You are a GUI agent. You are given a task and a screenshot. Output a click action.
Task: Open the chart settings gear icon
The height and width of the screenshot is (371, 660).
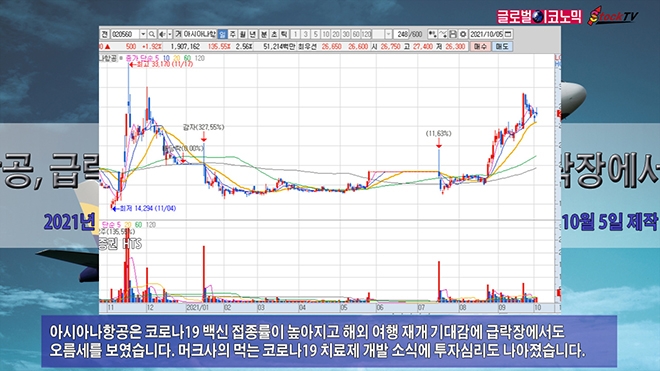click(463, 34)
